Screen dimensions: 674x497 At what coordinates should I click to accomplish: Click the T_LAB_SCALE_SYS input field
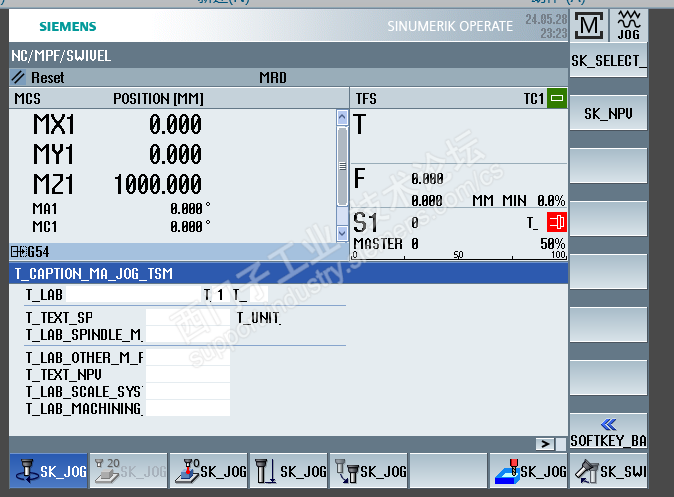tap(188, 391)
